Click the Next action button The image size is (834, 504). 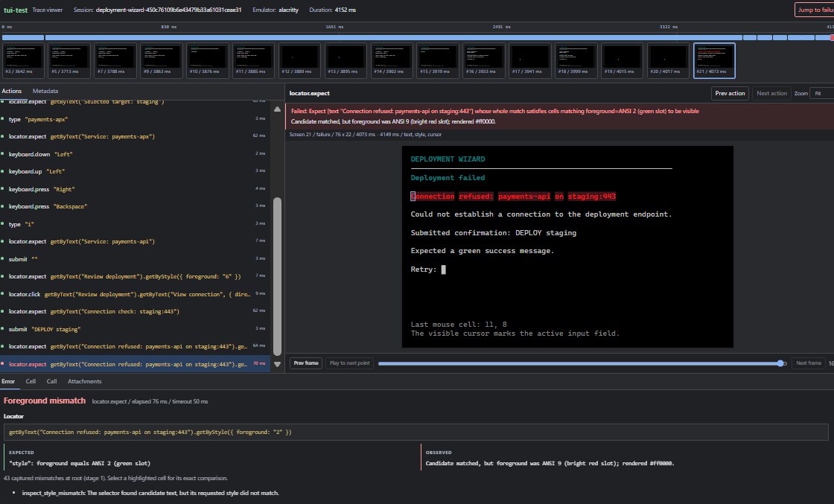pos(771,93)
